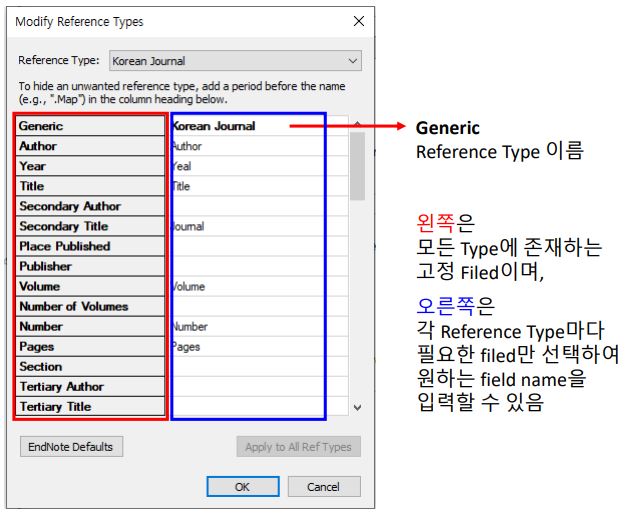Viewport: 633px width, 517px height.
Task: Click the empty Secondary Author field cell
Action: tap(258, 206)
